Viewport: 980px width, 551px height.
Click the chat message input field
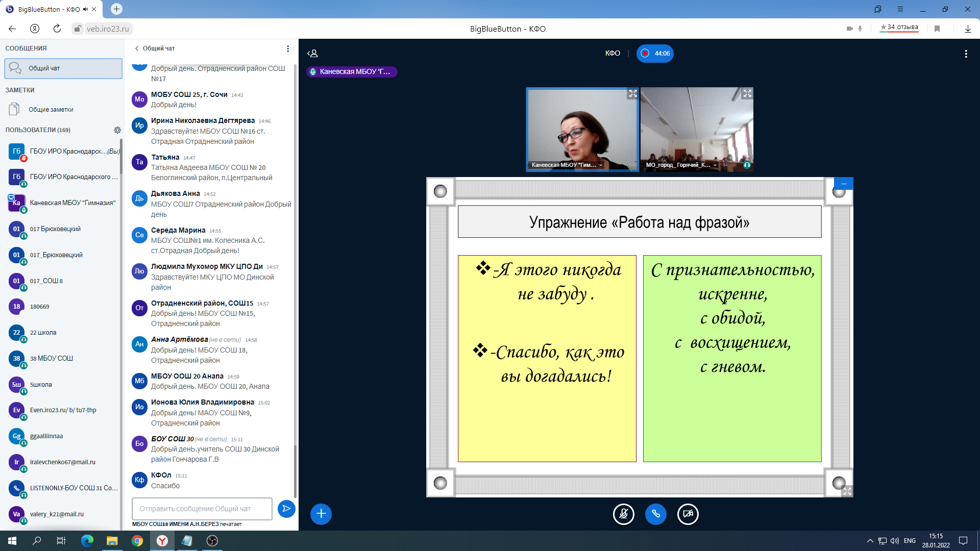point(202,509)
